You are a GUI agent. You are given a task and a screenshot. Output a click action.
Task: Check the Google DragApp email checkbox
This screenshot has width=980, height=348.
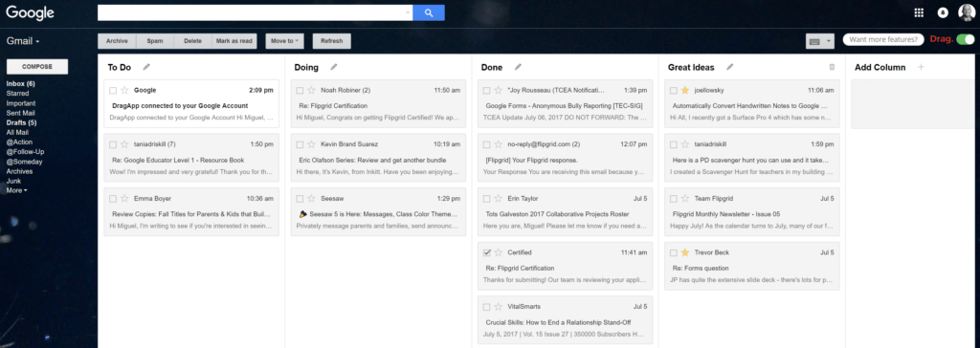[113, 91]
